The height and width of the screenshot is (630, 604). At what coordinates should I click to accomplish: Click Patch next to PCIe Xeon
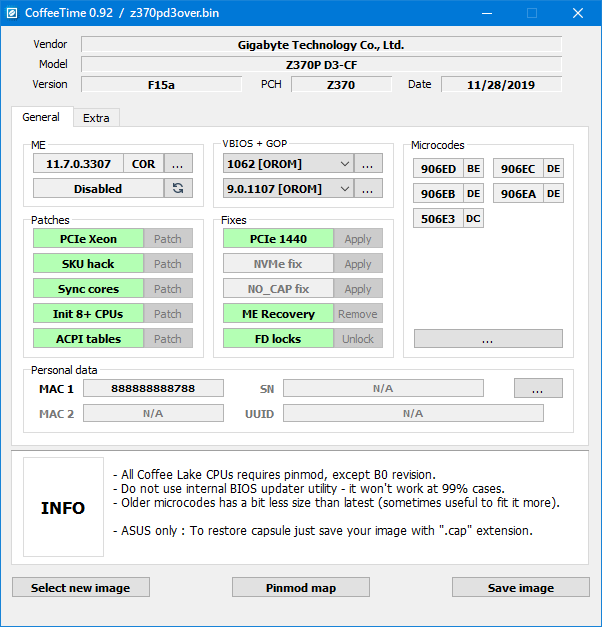coord(168,239)
